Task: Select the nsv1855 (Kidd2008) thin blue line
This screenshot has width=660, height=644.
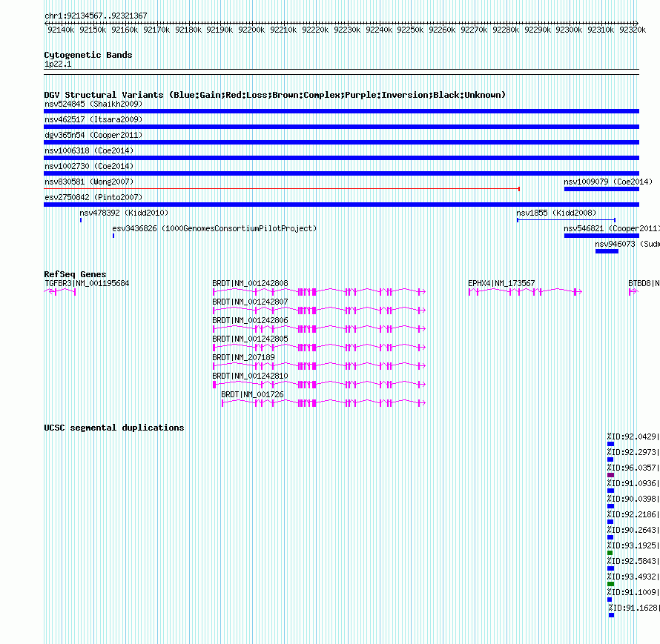Action: [x=566, y=220]
